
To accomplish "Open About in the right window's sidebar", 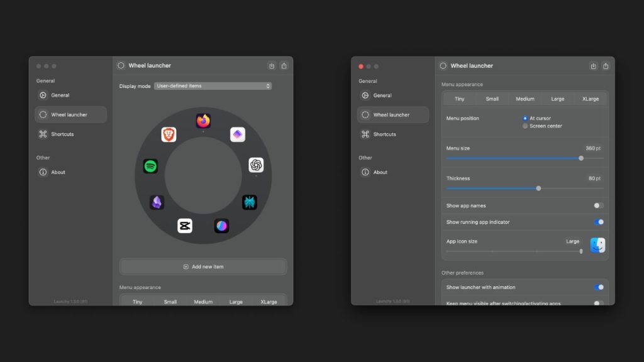I will (380, 172).
